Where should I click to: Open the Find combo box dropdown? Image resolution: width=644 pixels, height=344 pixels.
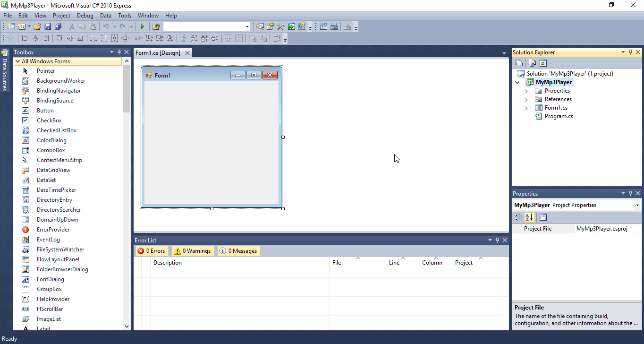(x=247, y=26)
